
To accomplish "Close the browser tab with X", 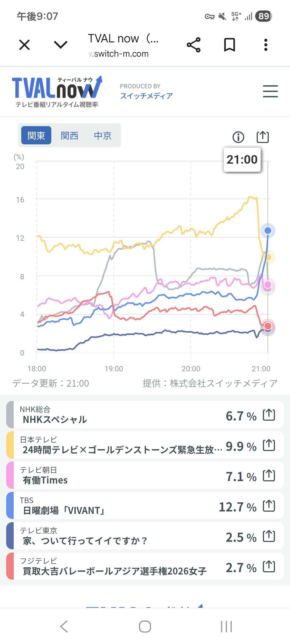I will (x=24, y=45).
